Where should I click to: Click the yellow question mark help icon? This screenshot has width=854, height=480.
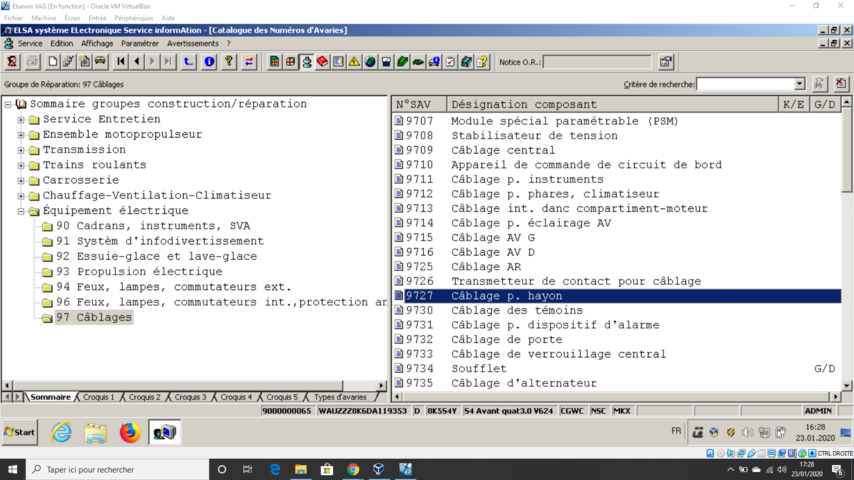(x=229, y=62)
